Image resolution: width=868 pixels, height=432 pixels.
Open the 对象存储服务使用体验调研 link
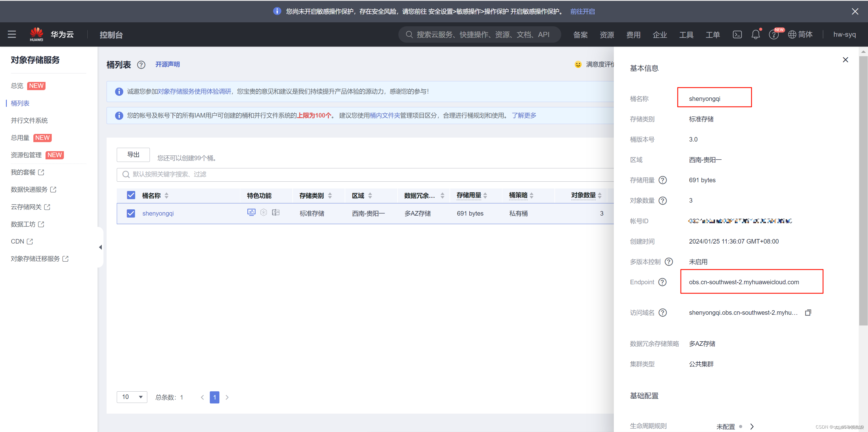195,92
